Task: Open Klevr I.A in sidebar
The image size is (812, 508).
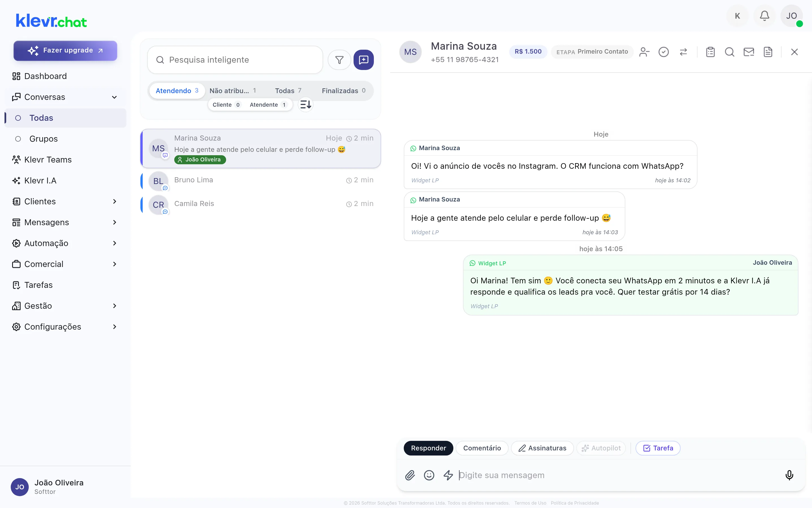Action: click(x=65, y=180)
